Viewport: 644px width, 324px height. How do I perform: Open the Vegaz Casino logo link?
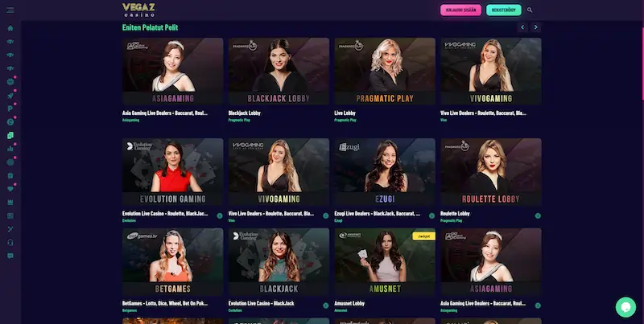tap(138, 10)
